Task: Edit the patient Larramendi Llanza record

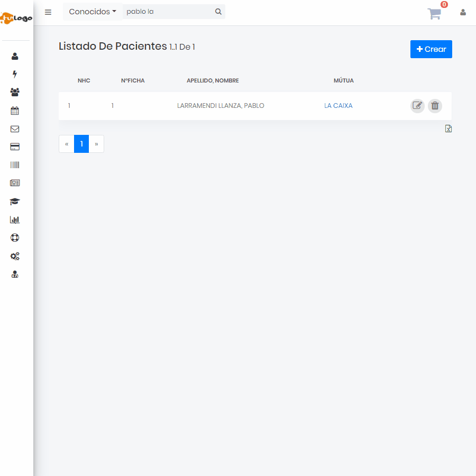Action: point(417,106)
